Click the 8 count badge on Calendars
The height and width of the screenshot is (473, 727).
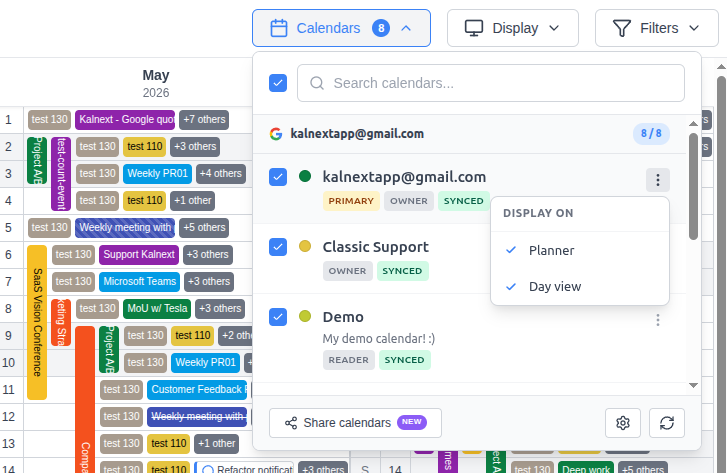381,28
